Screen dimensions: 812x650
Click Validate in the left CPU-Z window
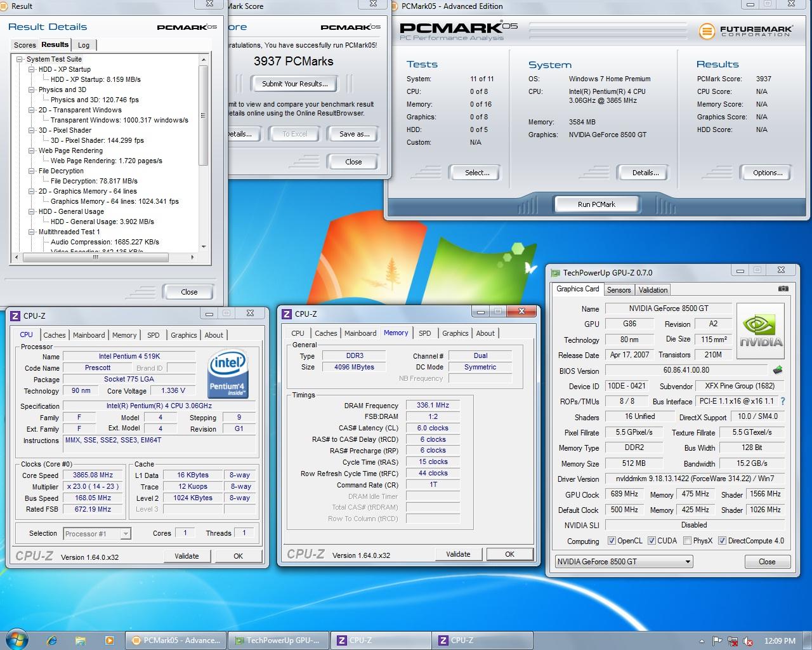(187, 556)
